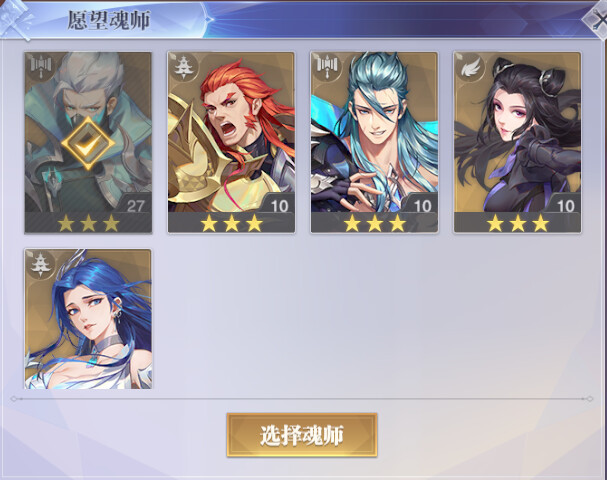
Task: Click the 选择魂师 confirm button
Action: tap(302, 435)
